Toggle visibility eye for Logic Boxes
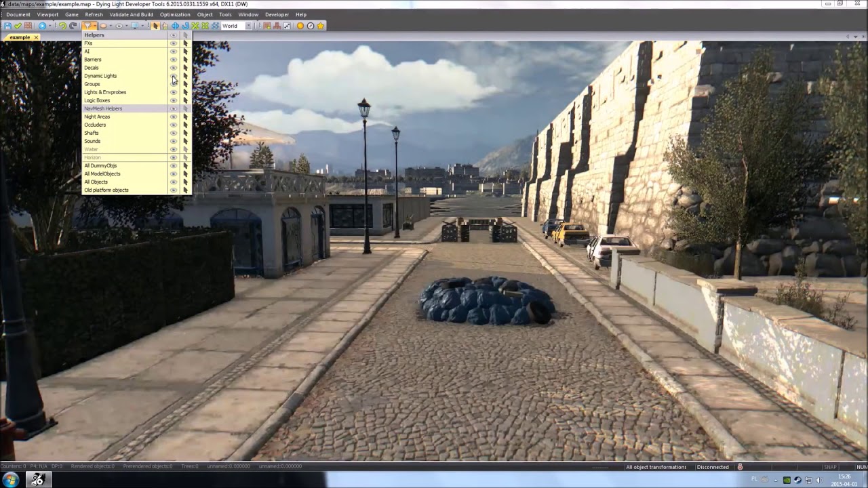The height and width of the screenshot is (488, 868). [174, 100]
